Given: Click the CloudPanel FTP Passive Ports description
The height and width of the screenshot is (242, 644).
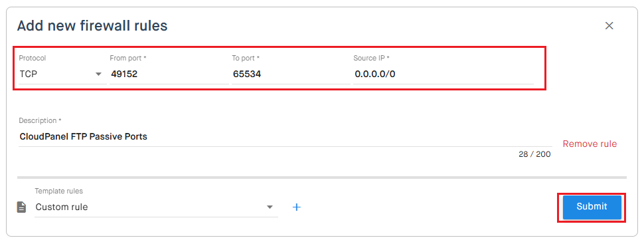Looking at the screenshot, I should pos(84,136).
